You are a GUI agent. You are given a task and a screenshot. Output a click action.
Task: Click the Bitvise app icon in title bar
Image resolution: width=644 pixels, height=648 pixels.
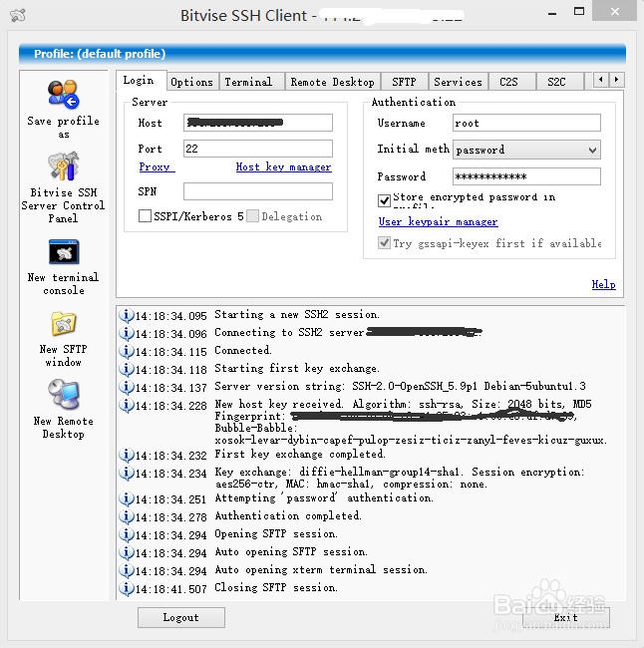coord(18,15)
